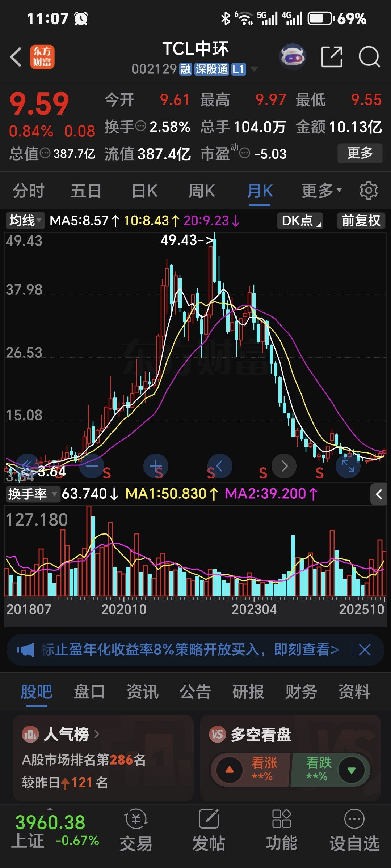Open 资料 tab

coord(354,692)
